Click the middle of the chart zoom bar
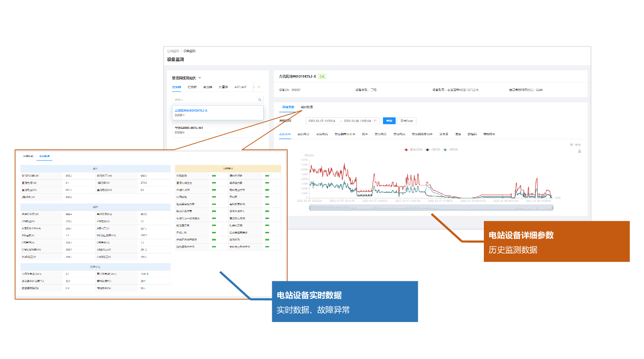Image resolution: width=644 pixels, height=359 pixels. [431, 208]
